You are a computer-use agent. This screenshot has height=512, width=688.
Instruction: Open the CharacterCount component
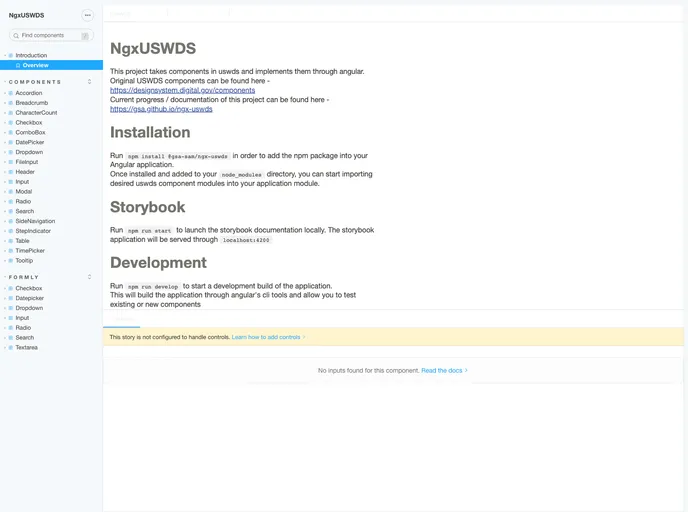[36, 113]
